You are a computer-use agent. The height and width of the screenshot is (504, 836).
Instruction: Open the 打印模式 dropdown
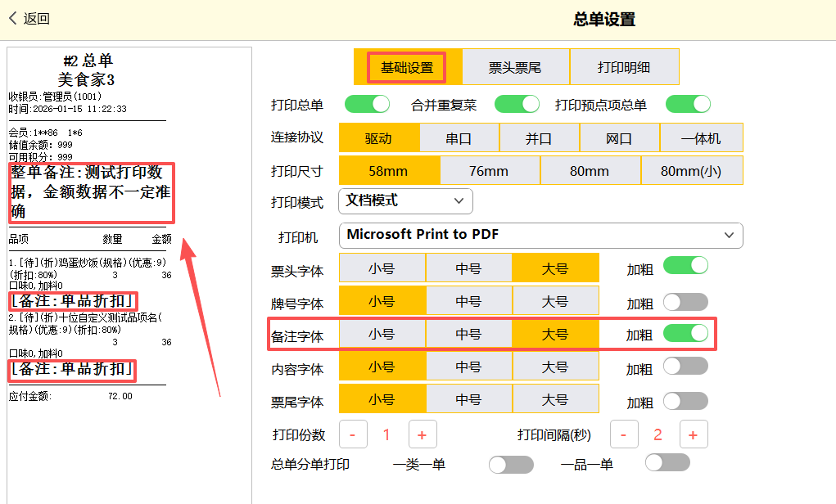point(405,200)
